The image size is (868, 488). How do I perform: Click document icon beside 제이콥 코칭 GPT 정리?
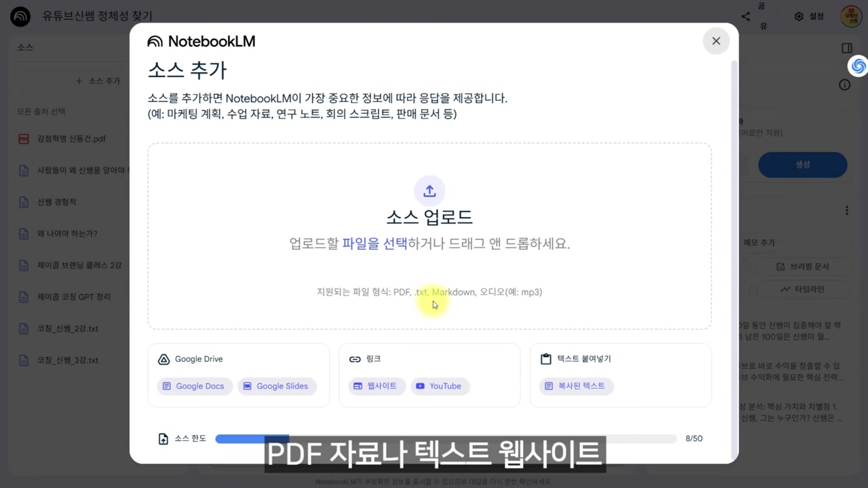24,297
